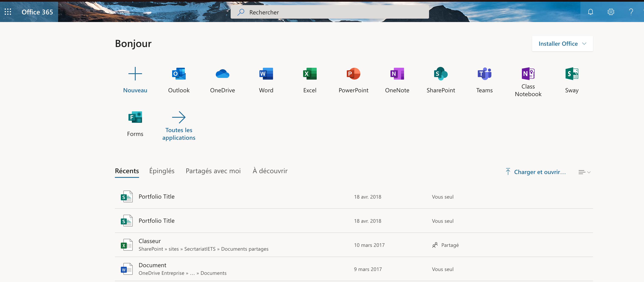The image size is (644, 282).
Task: Start the PowerPoint app
Action: tap(353, 80)
